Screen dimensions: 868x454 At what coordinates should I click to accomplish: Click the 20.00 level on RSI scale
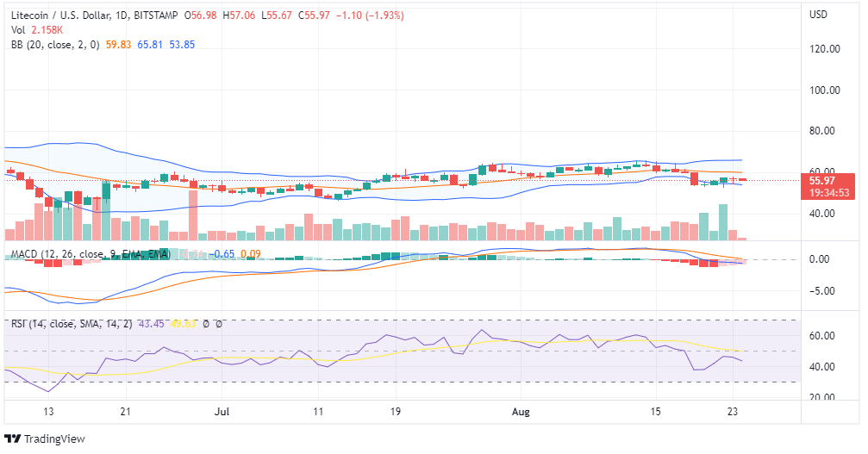point(825,397)
